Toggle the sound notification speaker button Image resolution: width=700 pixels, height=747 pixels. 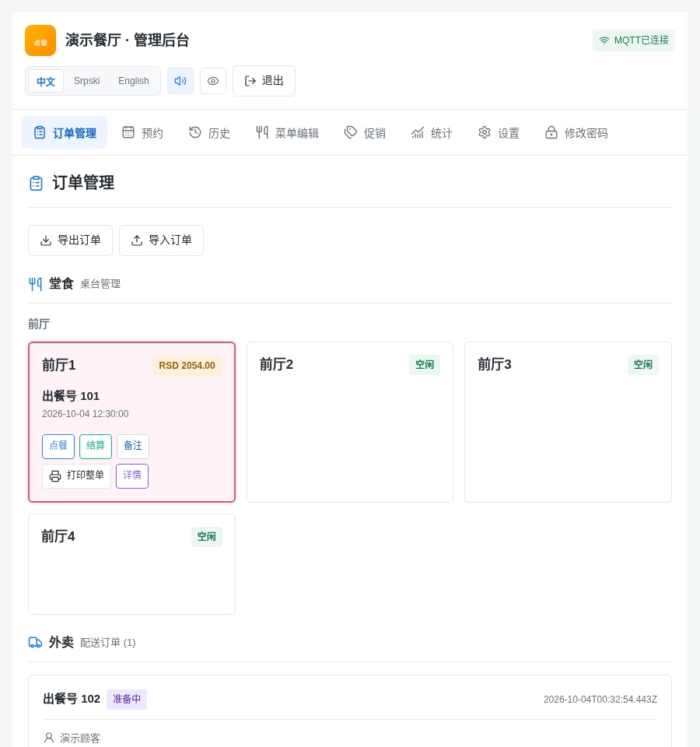[x=180, y=81]
